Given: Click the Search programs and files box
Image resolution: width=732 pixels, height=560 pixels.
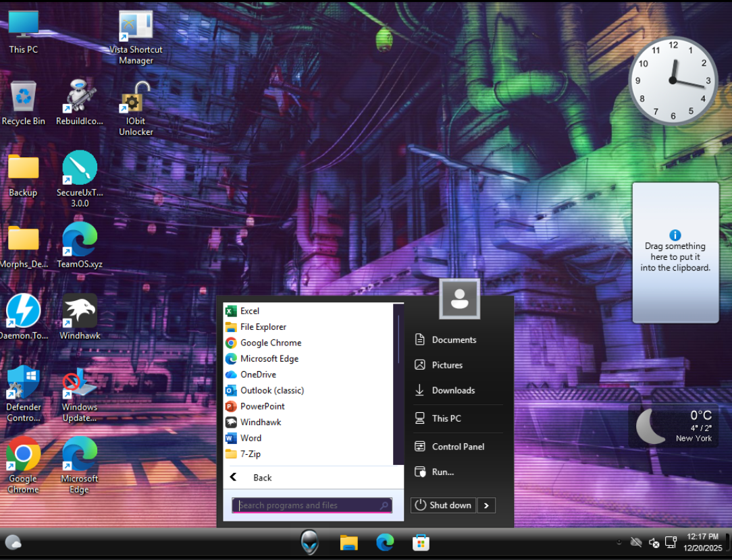Looking at the screenshot, I should 312,505.
